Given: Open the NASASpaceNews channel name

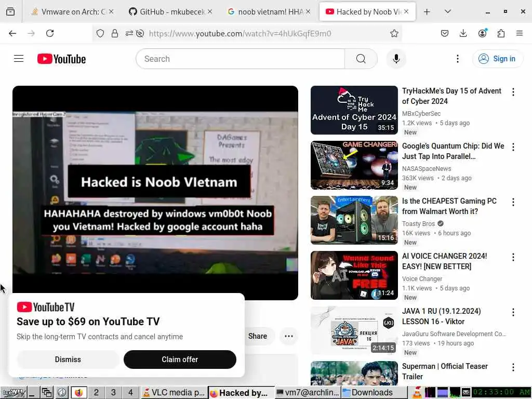Looking at the screenshot, I should pyautogui.click(x=427, y=169).
